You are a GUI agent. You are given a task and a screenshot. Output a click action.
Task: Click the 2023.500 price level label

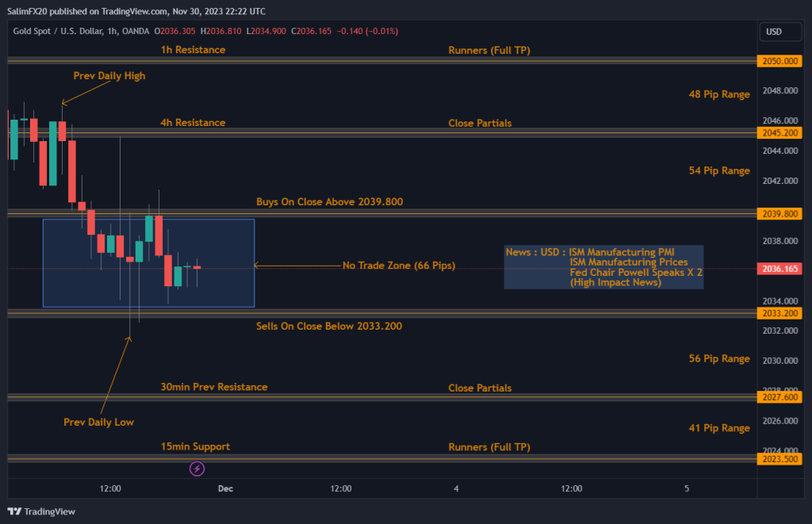(x=779, y=458)
